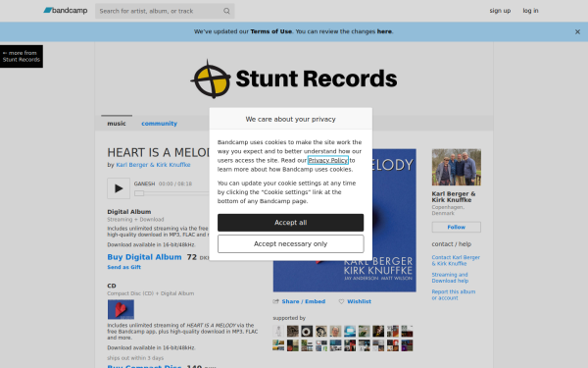Open the log in link
Screen dimensions: 588x368
click(x=530, y=11)
